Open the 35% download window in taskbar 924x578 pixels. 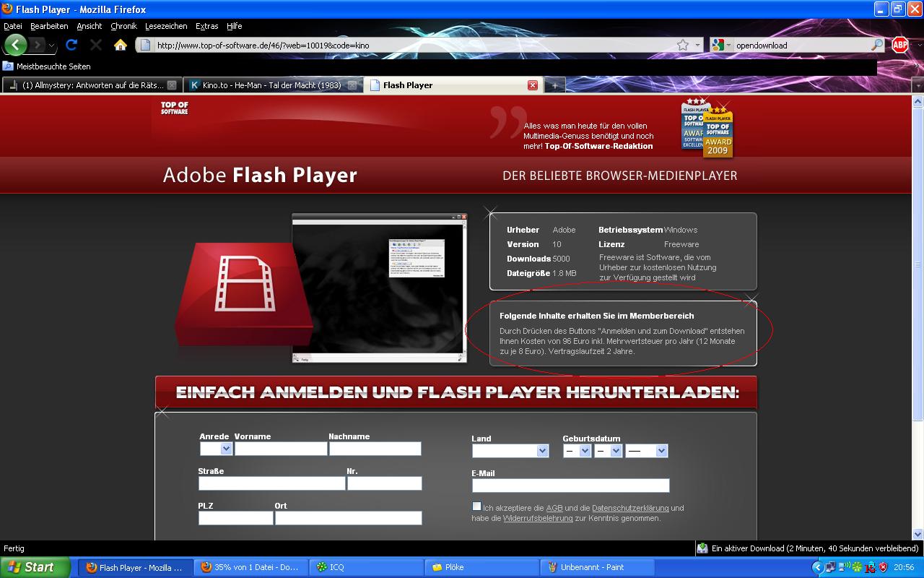[252, 567]
